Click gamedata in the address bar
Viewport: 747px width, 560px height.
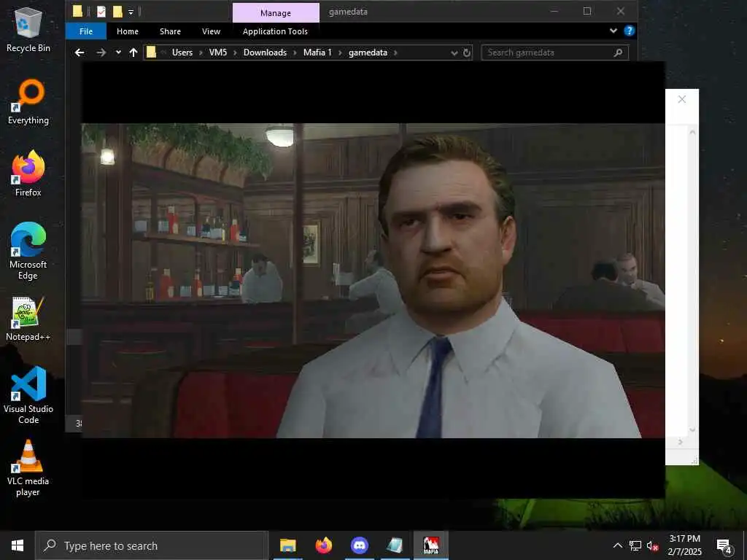pyautogui.click(x=368, y=52)
